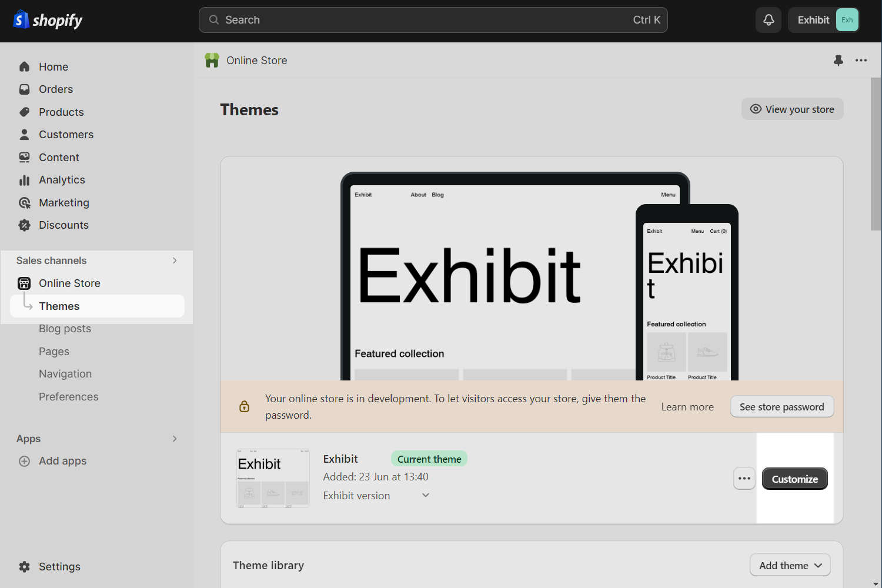Click the Shopify logo

tap(48, 20)
